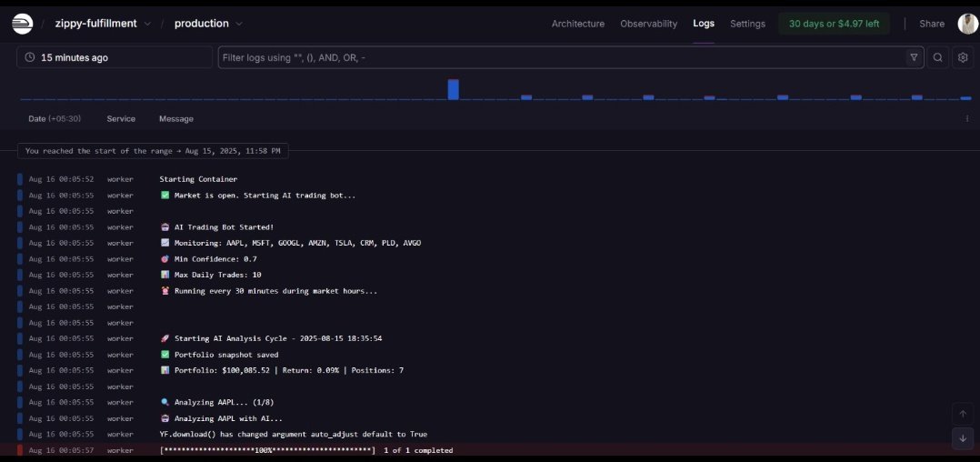This screenshot has height=462, width=980.
Task: Click the 'Aug 16 00:05:52' timestamp
Action: point(61,179)
